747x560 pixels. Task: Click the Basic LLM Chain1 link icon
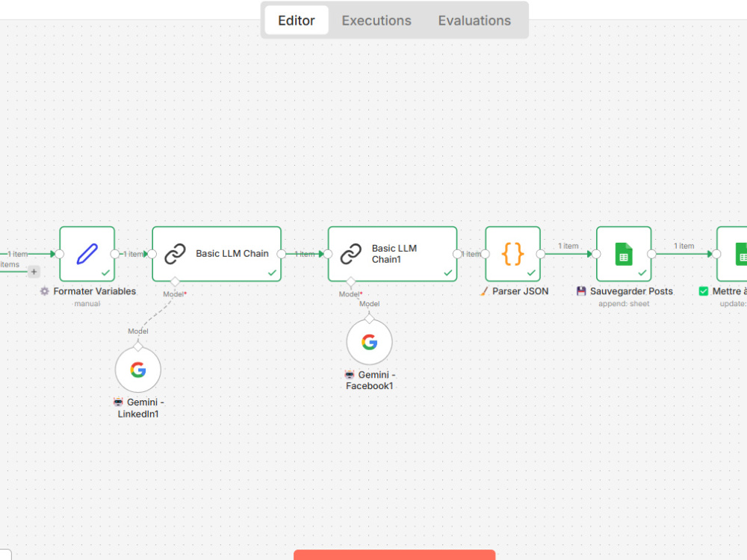coord(350,254)
